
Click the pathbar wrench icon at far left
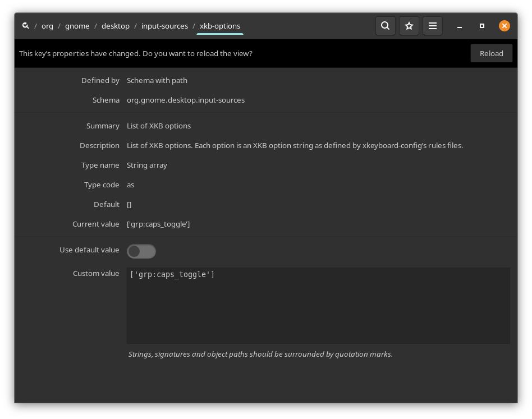tap(26, 26)
